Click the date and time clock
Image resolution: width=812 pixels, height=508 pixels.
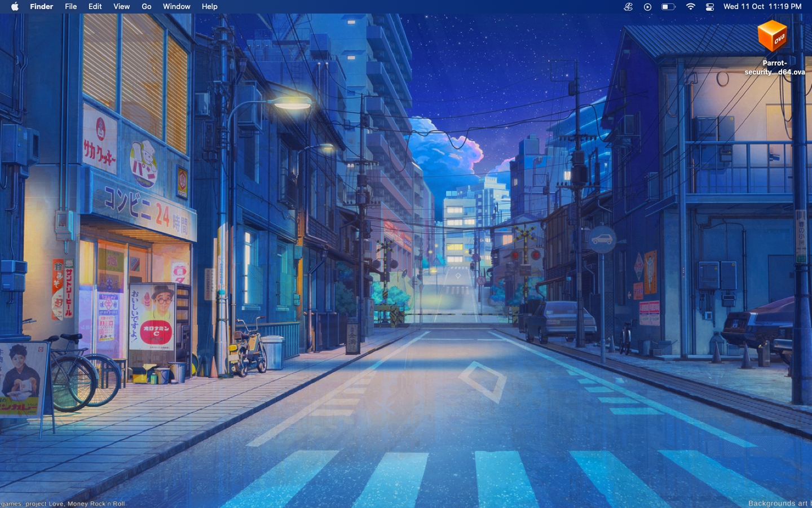(762, 7)
